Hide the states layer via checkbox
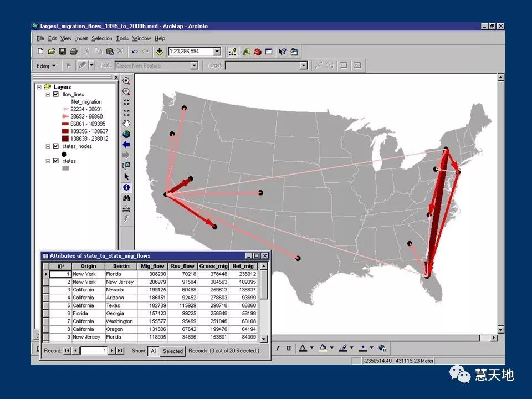The image size is (532, 399). click(56, 161)
